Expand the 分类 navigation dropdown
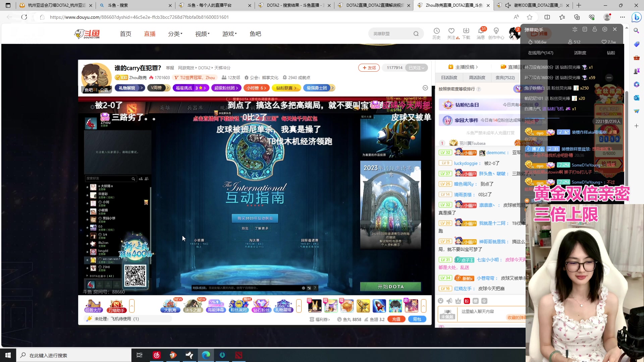This screenshot has height=362, width=644. 175,34
